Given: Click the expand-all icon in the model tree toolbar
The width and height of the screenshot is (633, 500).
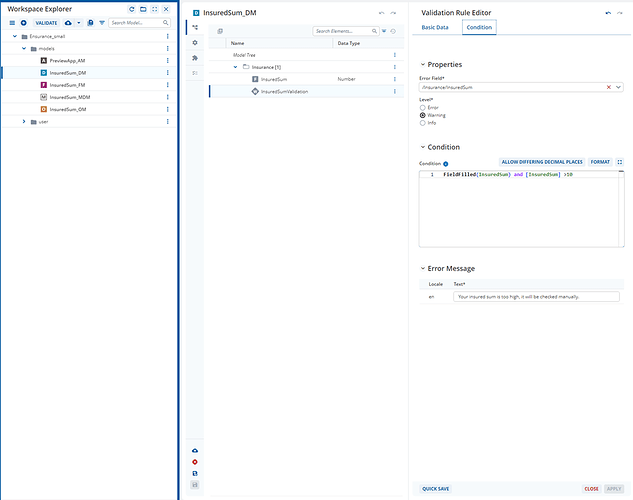Looking at the screenshot, I should 220,31.
